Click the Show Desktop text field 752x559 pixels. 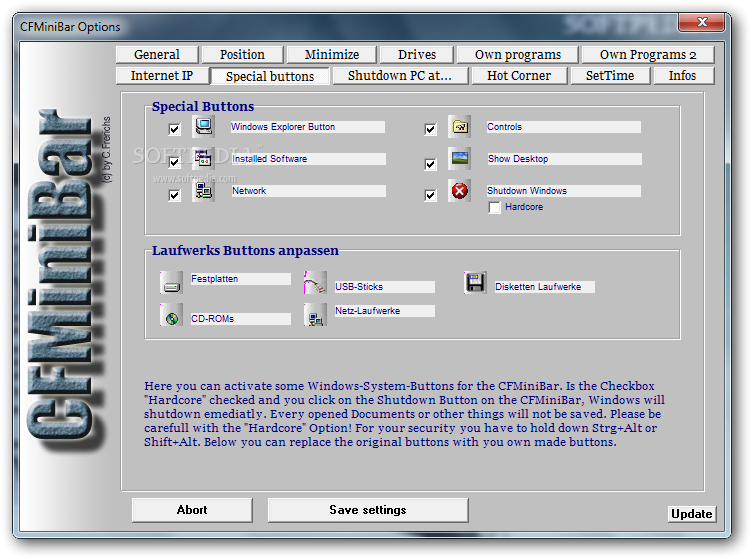pyautogui.click(x=564, y=159)
